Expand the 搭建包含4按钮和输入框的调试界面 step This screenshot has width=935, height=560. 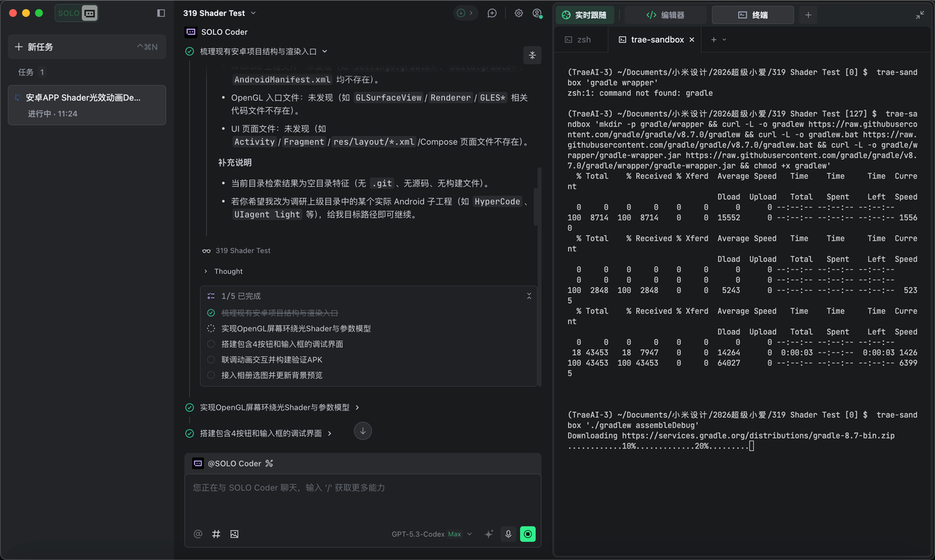coord(259,433)
